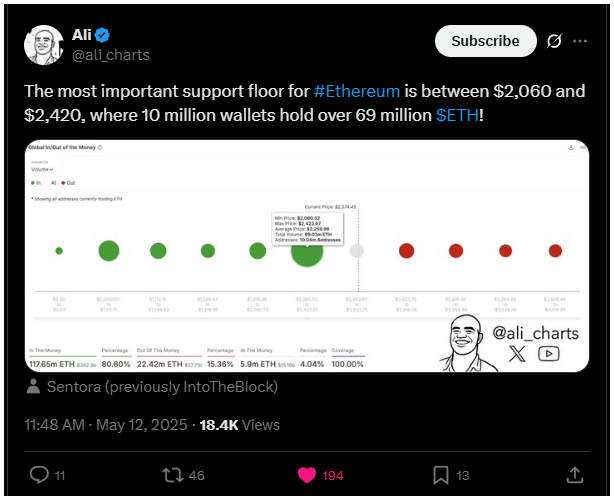Screen dimensions: 614x500
Task: Click the chart download icon
Action: tap(571, 148)
